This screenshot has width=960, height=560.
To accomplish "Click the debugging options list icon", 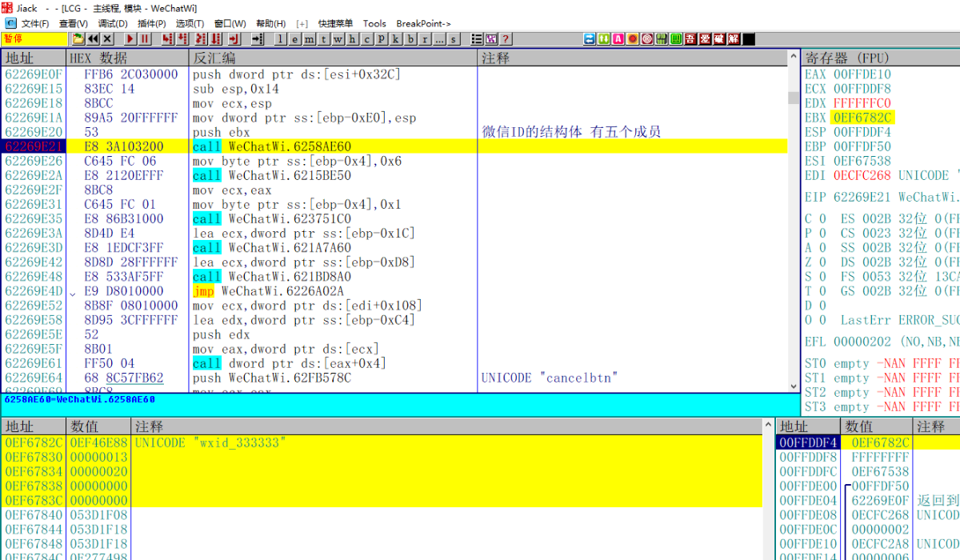I will pyautogui.click(x=477, y=38).
